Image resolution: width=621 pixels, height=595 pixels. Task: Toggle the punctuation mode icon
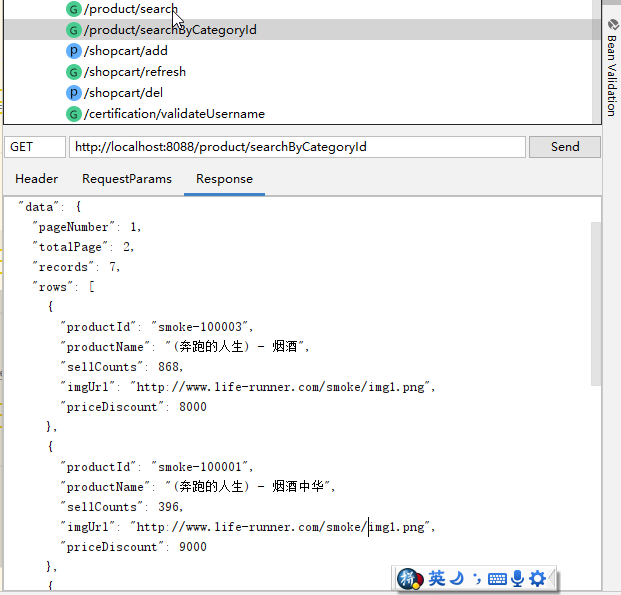point(477,579)
